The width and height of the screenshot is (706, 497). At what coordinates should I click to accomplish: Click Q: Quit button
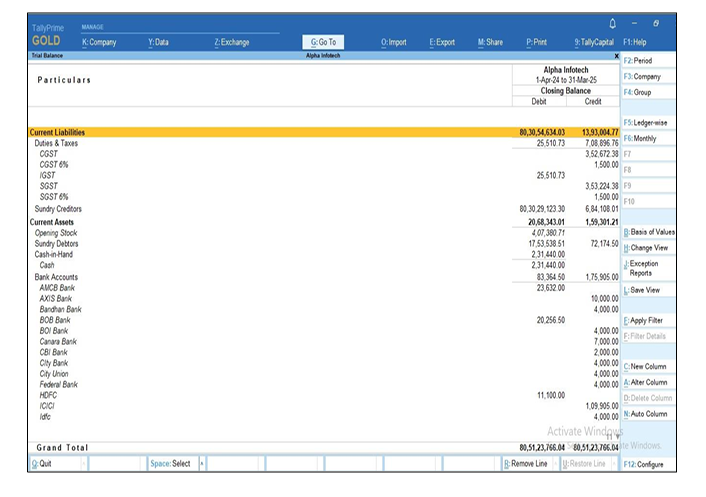point(58,464)
